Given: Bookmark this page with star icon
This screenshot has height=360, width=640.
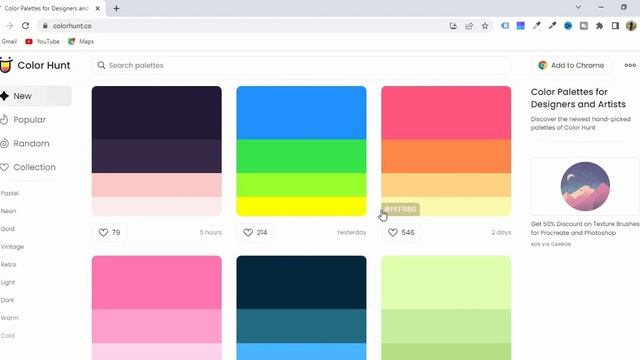Looking at the screenshot, I should pos(485,26).
